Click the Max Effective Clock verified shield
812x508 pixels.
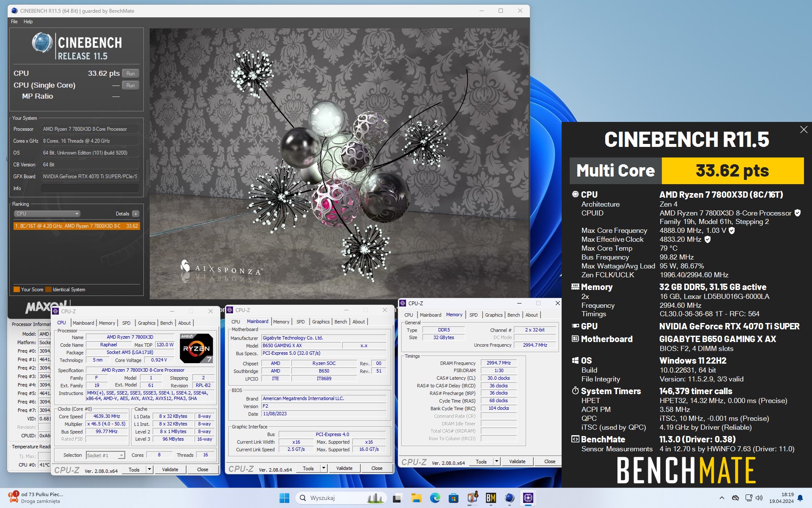pos(708,239)
